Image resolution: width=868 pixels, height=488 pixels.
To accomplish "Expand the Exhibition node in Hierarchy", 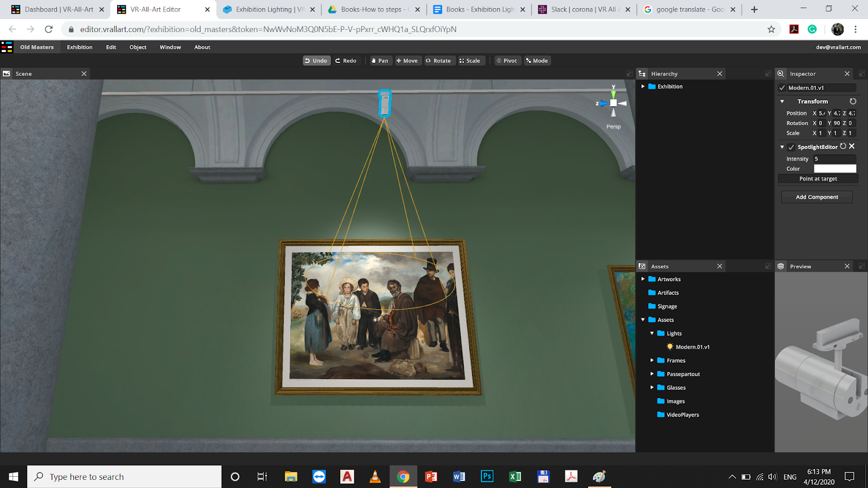I will click(643, 87).
